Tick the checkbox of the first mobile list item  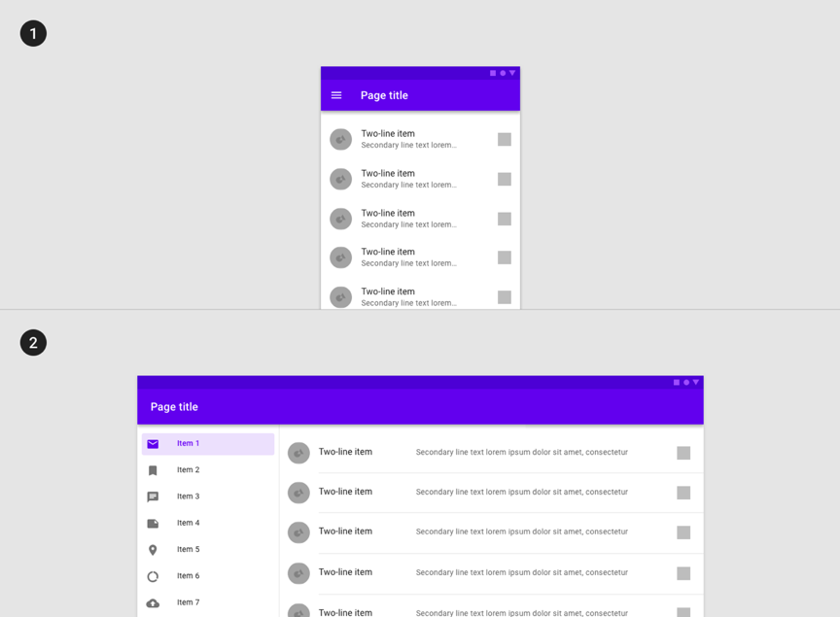(505, 139)
